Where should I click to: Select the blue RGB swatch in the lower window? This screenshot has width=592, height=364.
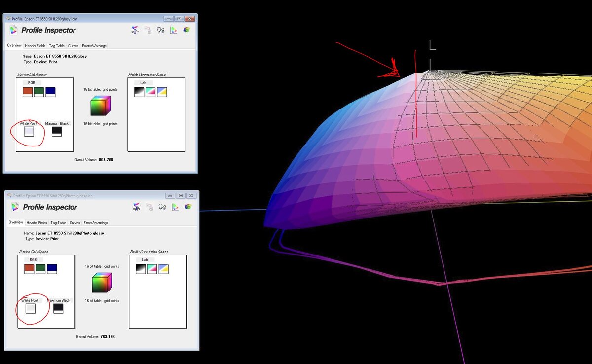click(52, 269)
